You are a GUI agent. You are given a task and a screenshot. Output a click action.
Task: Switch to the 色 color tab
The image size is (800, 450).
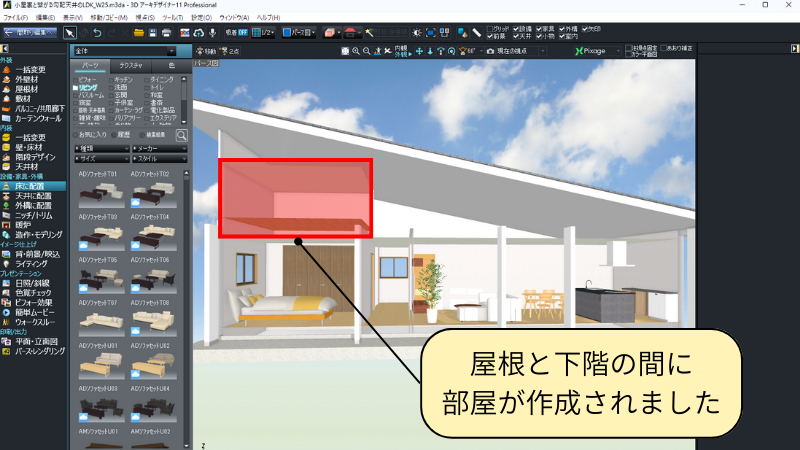171,64
